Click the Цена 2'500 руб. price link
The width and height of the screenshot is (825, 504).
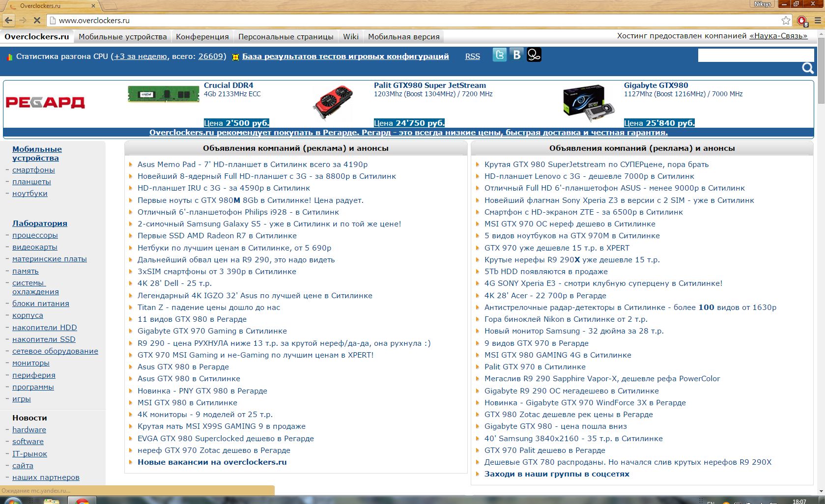236,123
